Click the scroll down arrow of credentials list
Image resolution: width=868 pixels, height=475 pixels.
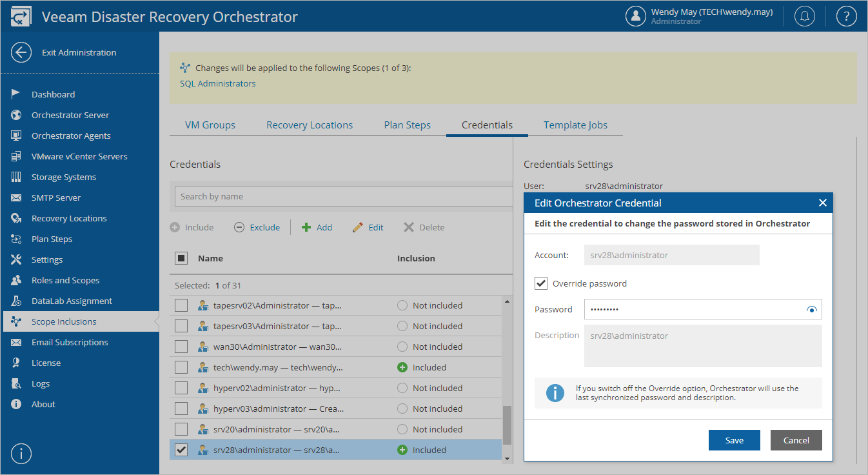(507, 459)
